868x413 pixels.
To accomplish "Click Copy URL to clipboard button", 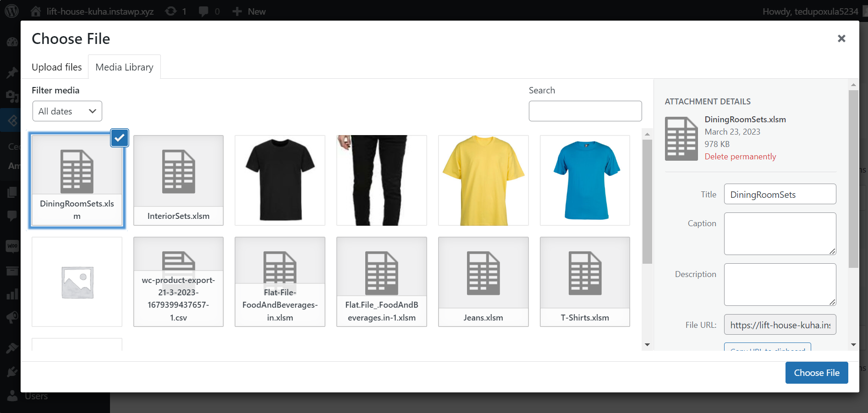I will 768,347.
